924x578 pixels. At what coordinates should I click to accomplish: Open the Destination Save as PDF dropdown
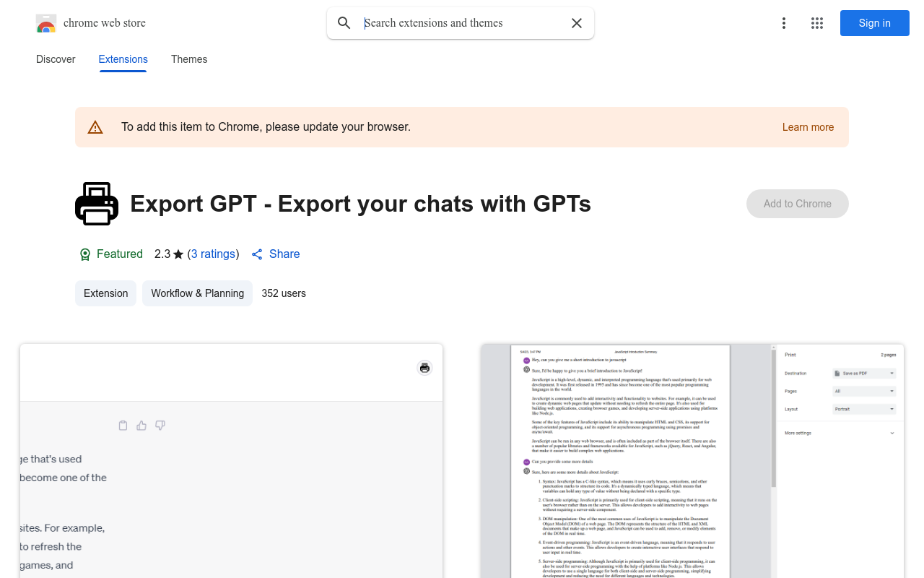point(864,373)
